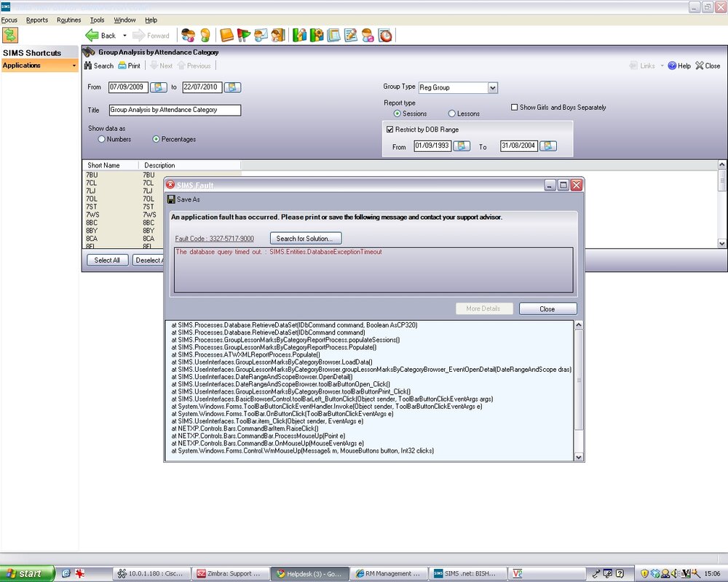Viewport: 728px width, 582px height.
Task: Click the stack trace vertical scrollbar
Action: (x=579, y=391)
